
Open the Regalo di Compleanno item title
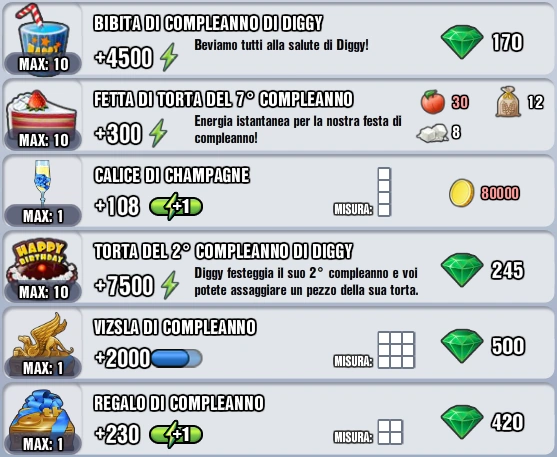pyautogui.click(x=179, y=403)
